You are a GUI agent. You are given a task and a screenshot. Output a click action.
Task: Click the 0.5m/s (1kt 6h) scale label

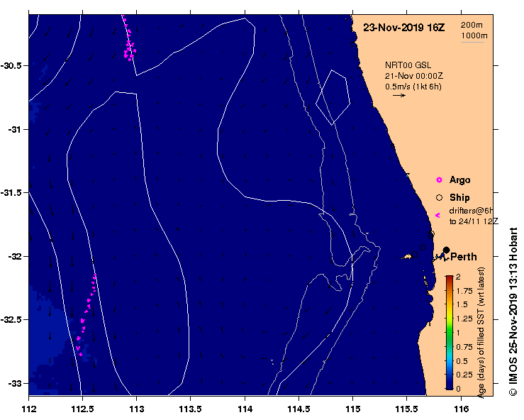(x=413, y=87)
